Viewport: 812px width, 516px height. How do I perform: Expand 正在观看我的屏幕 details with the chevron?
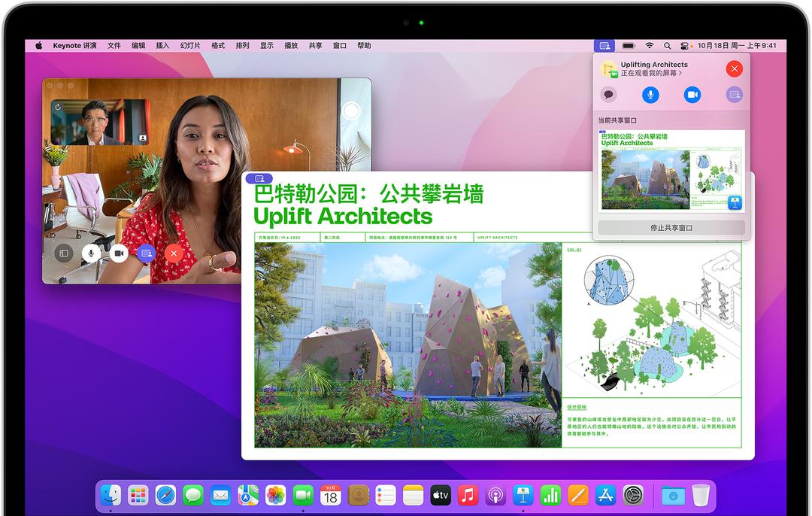(680, 73)
